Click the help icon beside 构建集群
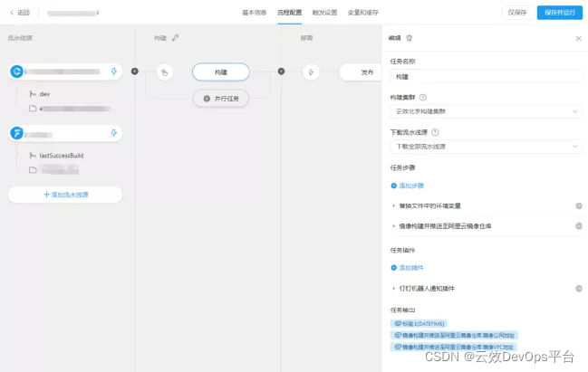 coord(422,98)
